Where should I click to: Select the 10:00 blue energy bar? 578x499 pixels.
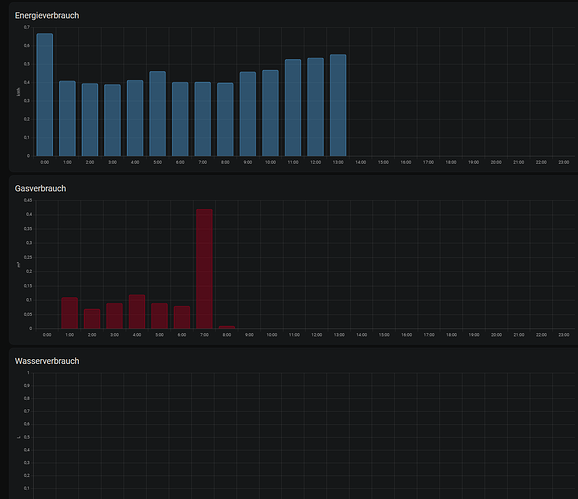coord(270,113)
